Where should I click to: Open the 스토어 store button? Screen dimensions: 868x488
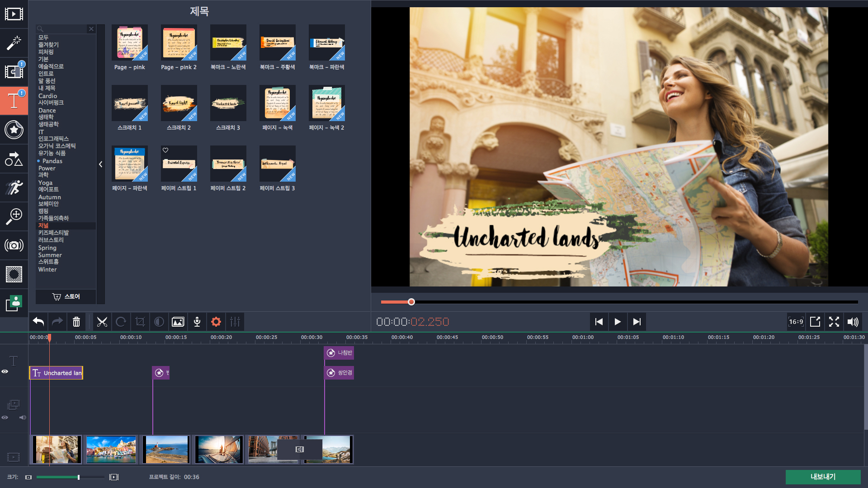[66, 296]
